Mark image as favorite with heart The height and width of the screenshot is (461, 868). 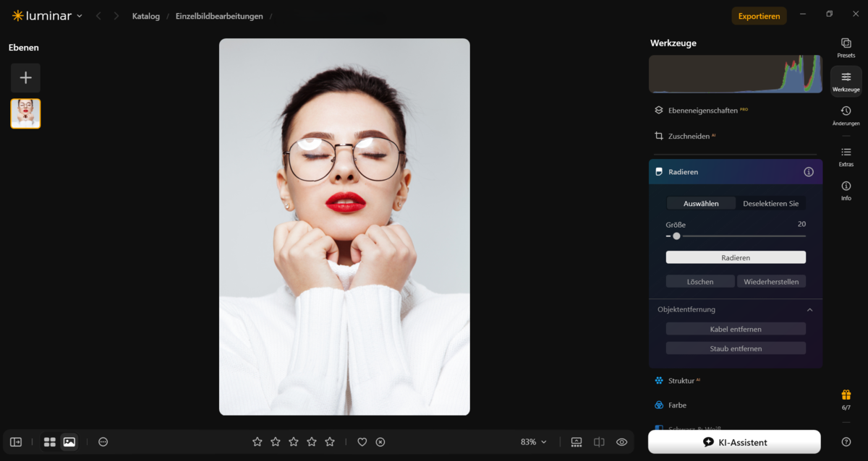coord(362,441)
